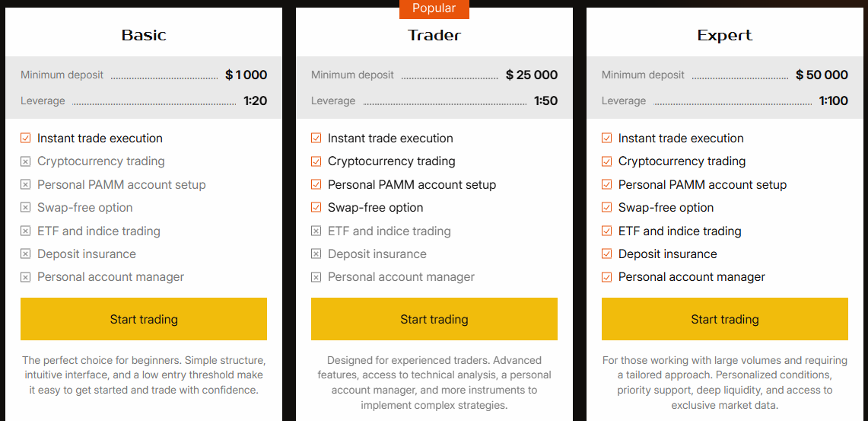Click Trader's Cryptocurrency trading check icon
This screenshot has width=868, height=421.
coord(316,161)
